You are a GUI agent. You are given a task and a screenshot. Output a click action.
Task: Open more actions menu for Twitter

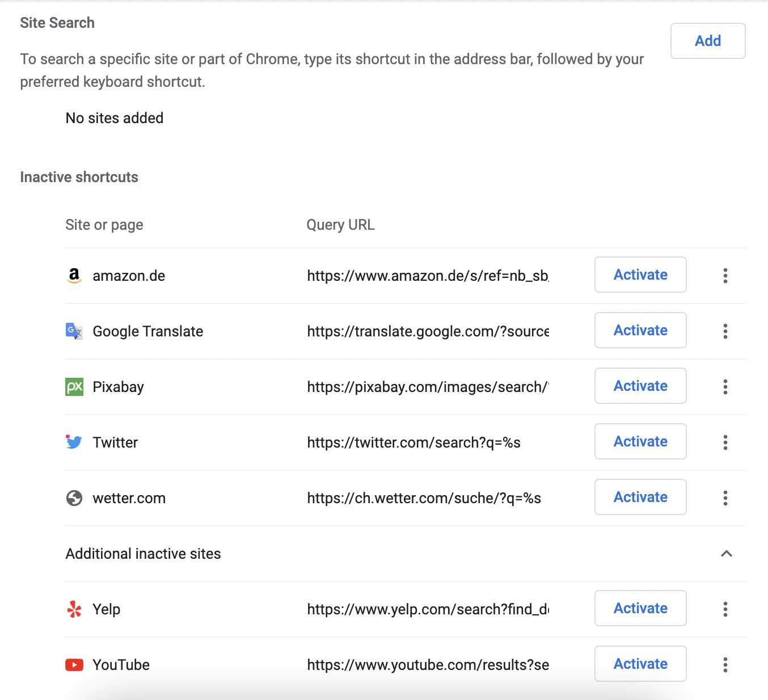725,442
